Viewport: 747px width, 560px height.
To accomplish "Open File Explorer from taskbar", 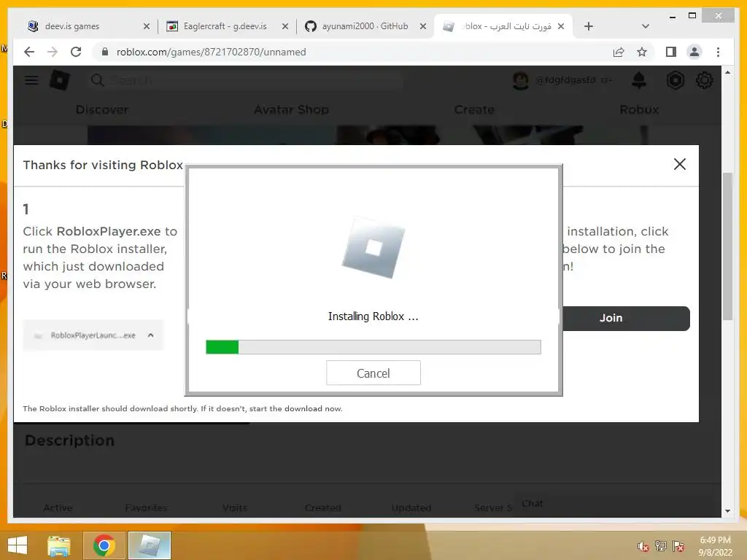I will click(59, 545).
